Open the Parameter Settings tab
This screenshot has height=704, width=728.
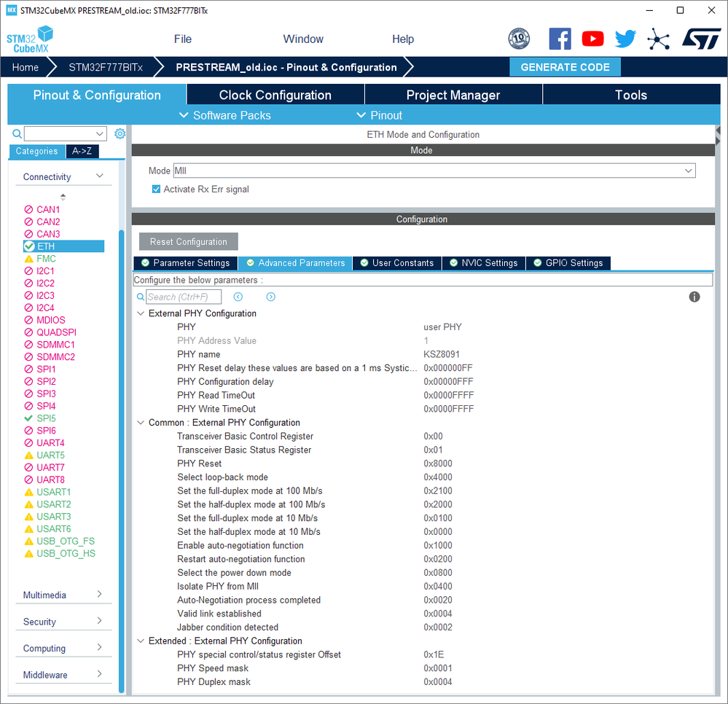coord(186,263)
